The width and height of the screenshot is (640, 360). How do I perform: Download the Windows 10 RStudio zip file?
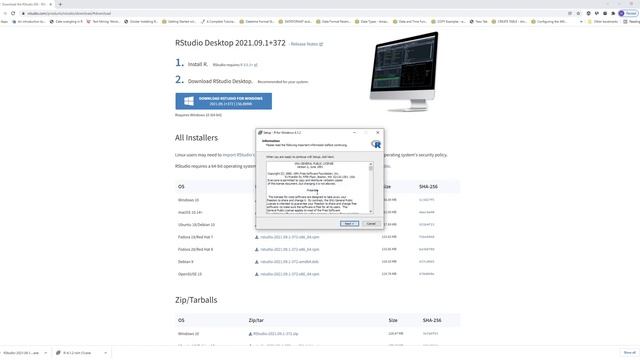[x=276, y=334]
